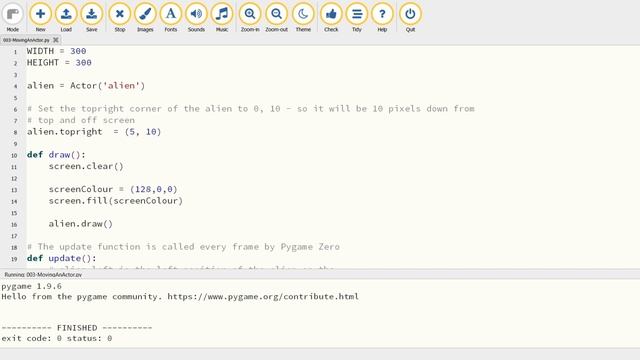Click the screenColour = (128,0,0) line
The image size is (640, 360).
click(113, 189)
